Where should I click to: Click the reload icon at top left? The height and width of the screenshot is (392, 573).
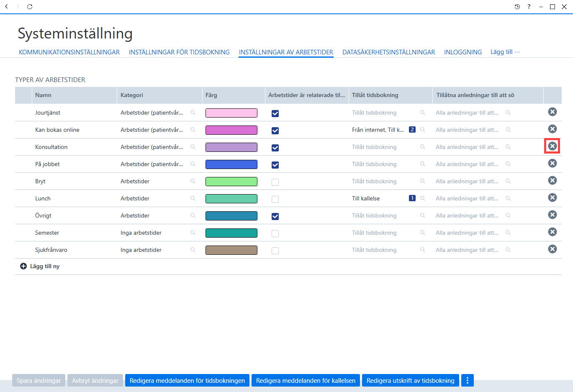(x=30, y=7)
